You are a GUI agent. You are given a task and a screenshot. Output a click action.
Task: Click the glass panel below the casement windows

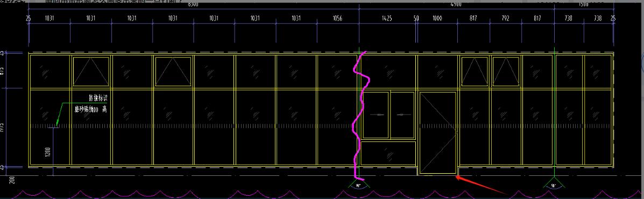[389, 153]
